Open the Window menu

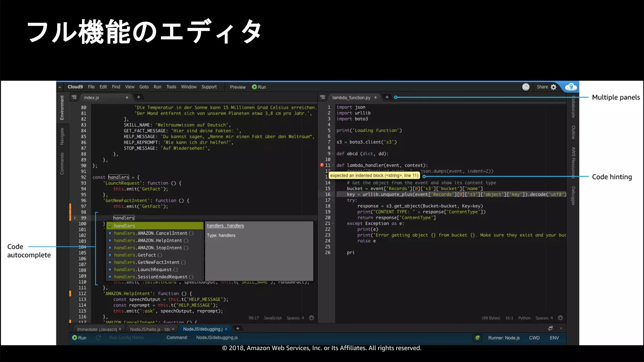[189, 87]
